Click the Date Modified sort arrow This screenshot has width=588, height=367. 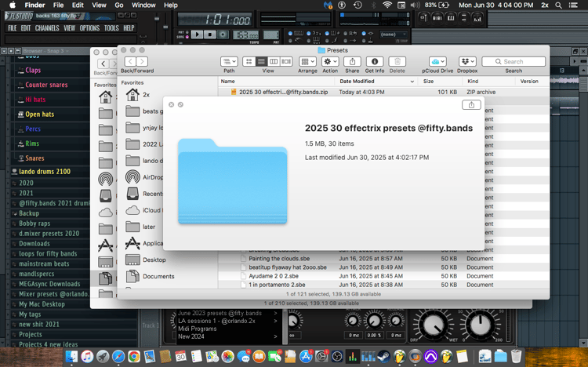pyautogui.click(x=412, y=82)
